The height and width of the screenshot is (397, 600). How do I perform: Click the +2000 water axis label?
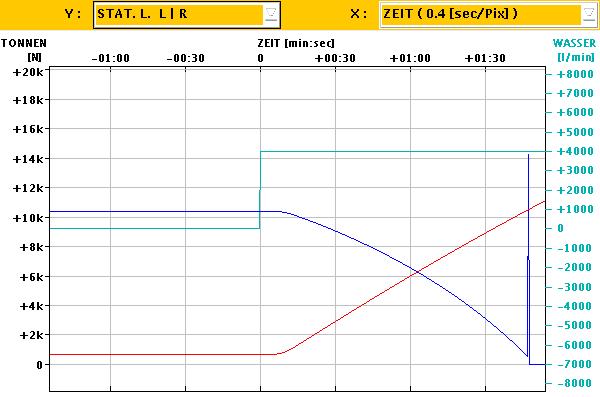(575, 190)
